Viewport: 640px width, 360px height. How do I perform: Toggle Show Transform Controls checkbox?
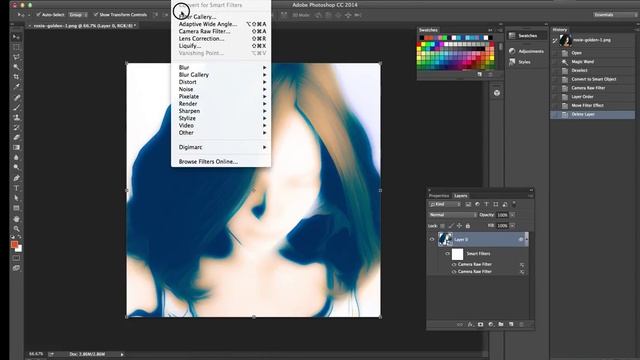(96, 15)
